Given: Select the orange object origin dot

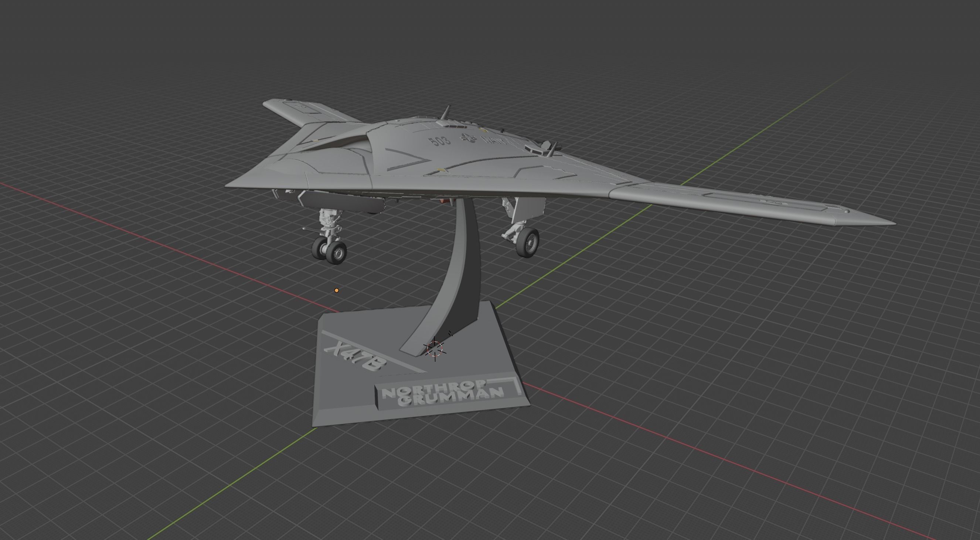Looking at the screenshot, I should (336, 291).
